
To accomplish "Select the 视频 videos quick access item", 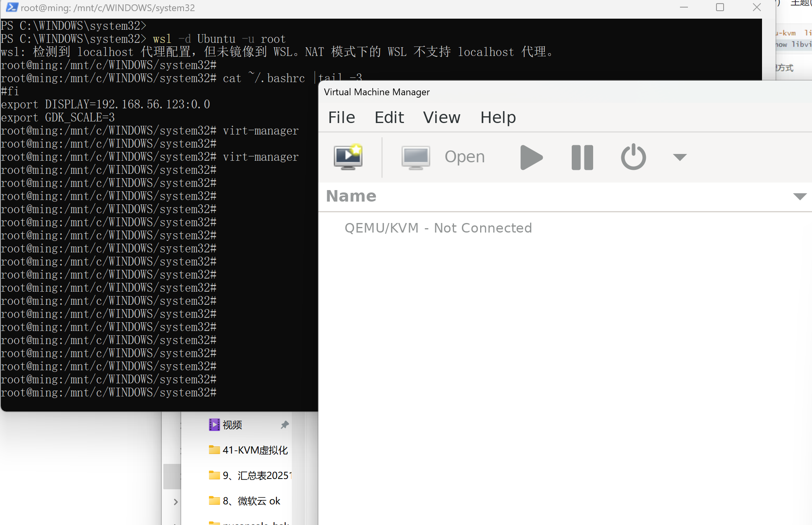I will click(232, 425).
